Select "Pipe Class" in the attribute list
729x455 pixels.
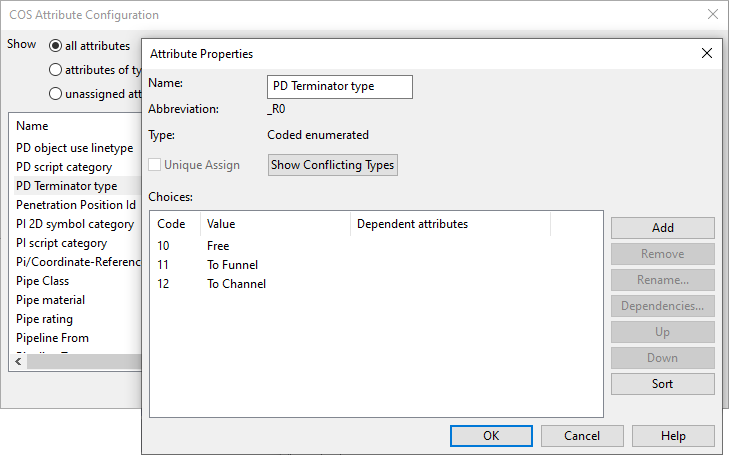[43, 281]
